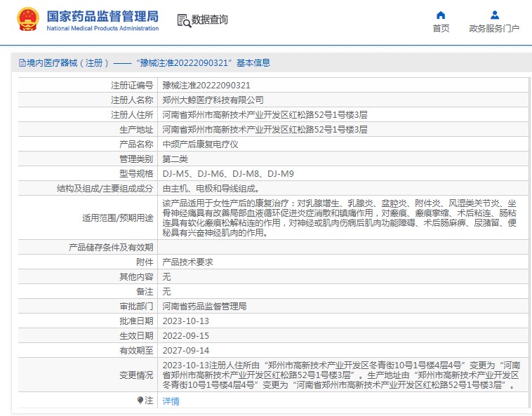This screenshot has width=532, height=416.
Task: Click the 变更情况 label
Action: [136, 375]
